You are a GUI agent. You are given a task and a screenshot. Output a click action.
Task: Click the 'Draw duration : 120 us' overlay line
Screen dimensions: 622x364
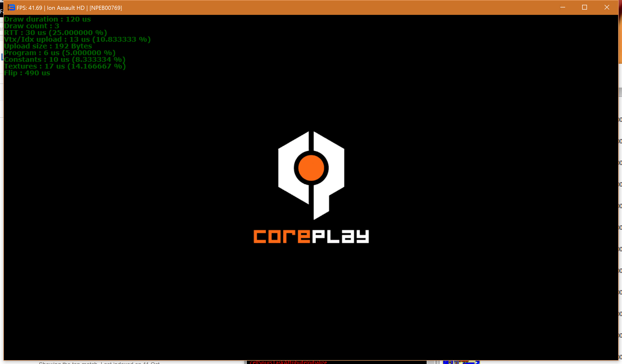pyautogui.click(x=47, y=19)
